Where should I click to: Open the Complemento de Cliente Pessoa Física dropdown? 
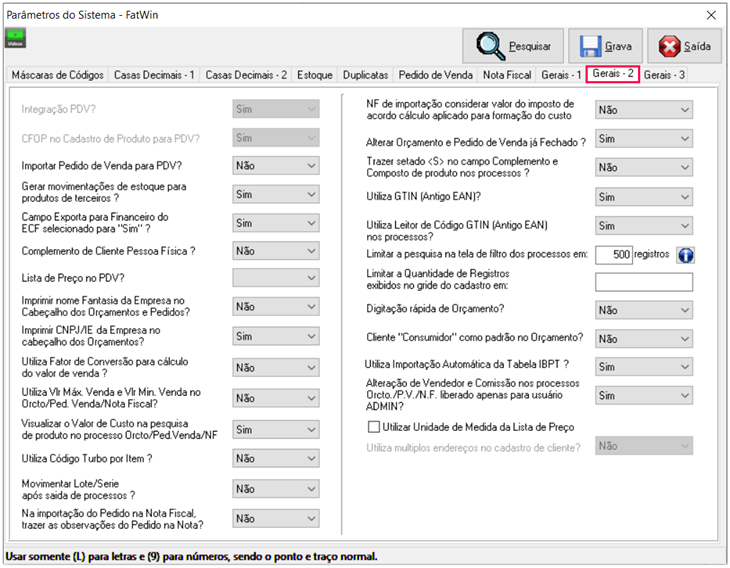[275, 251]
